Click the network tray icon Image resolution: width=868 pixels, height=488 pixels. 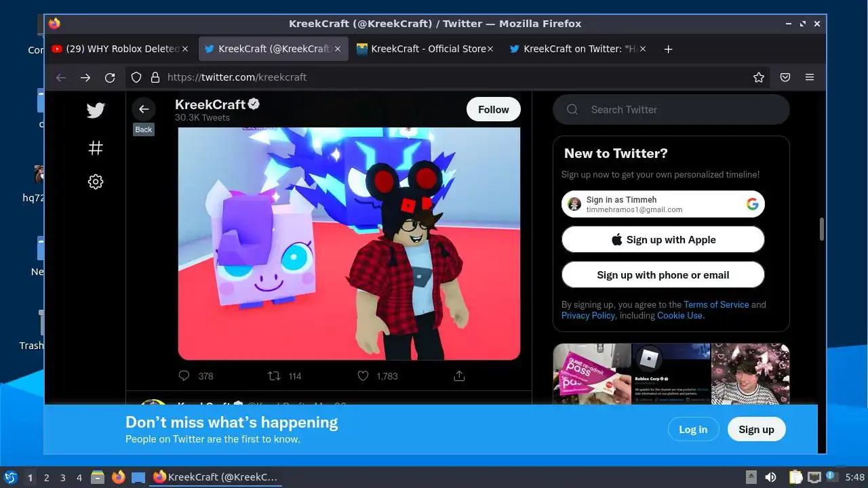814,477
